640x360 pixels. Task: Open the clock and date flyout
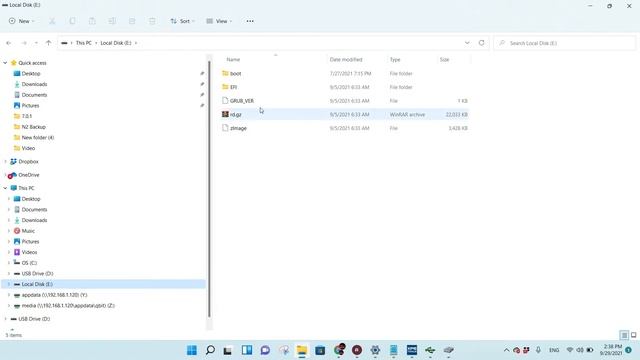click(611, 350)
